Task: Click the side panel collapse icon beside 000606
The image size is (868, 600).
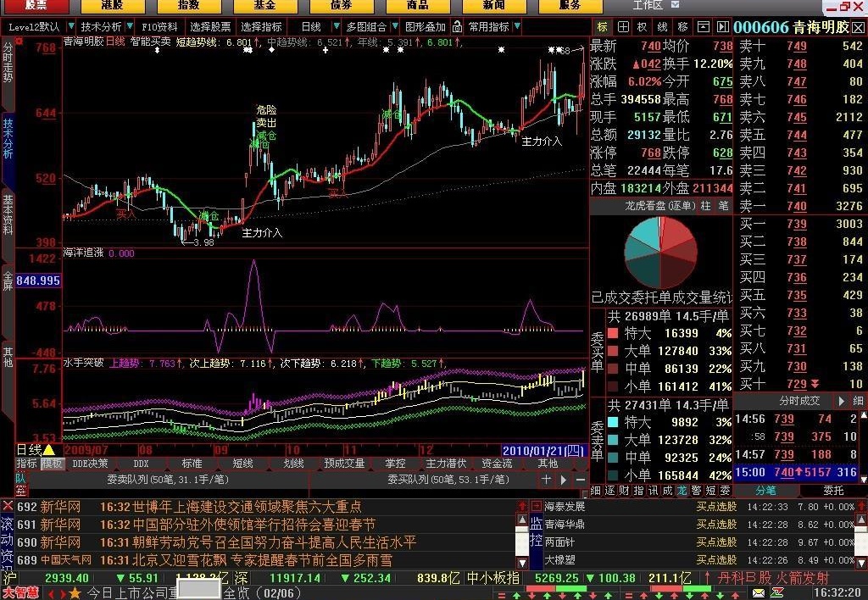Action: 722,27
